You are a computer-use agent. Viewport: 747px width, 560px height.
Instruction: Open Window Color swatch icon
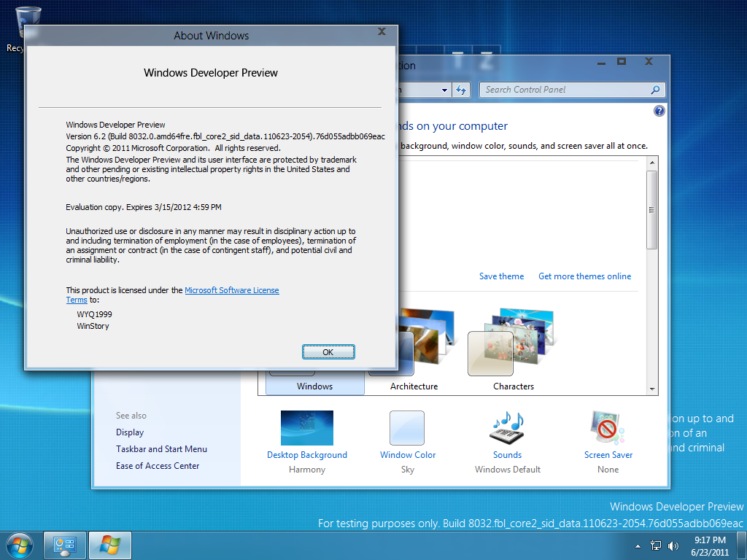tap(407, 427)
